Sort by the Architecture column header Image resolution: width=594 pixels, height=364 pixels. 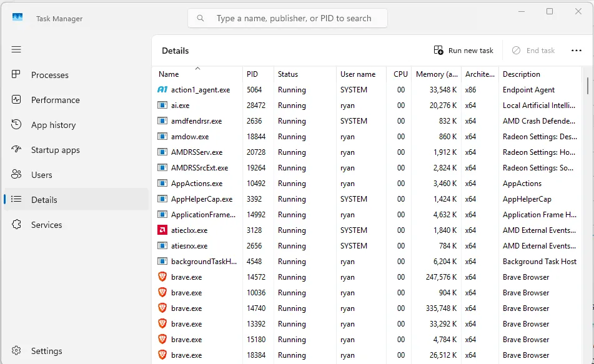(480, 74)
